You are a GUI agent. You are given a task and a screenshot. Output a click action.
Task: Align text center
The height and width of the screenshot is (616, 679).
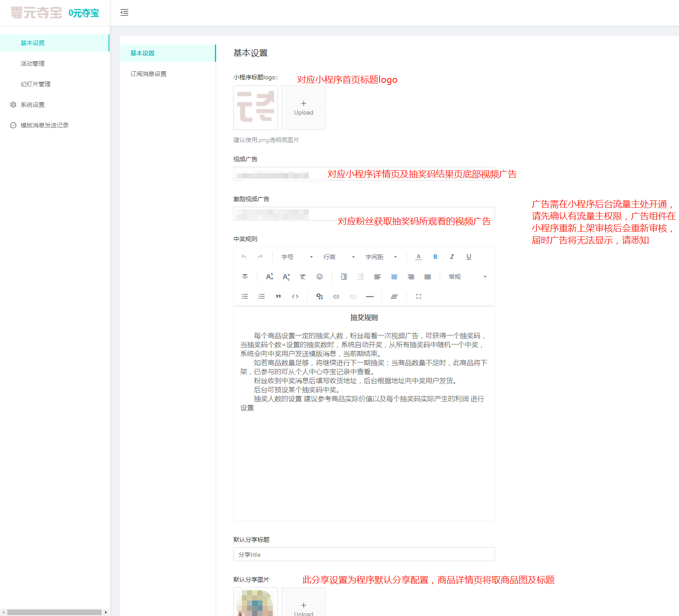tap(394, 277)
